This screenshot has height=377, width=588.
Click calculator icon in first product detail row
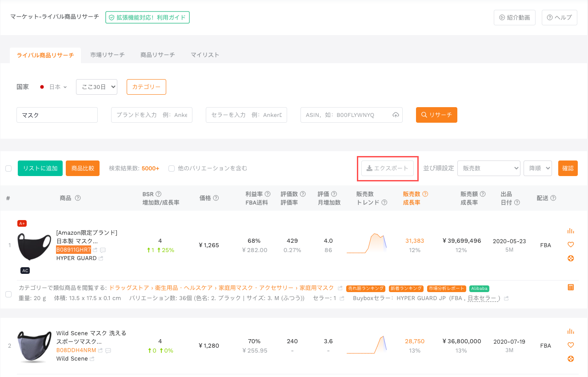point(571,287)
